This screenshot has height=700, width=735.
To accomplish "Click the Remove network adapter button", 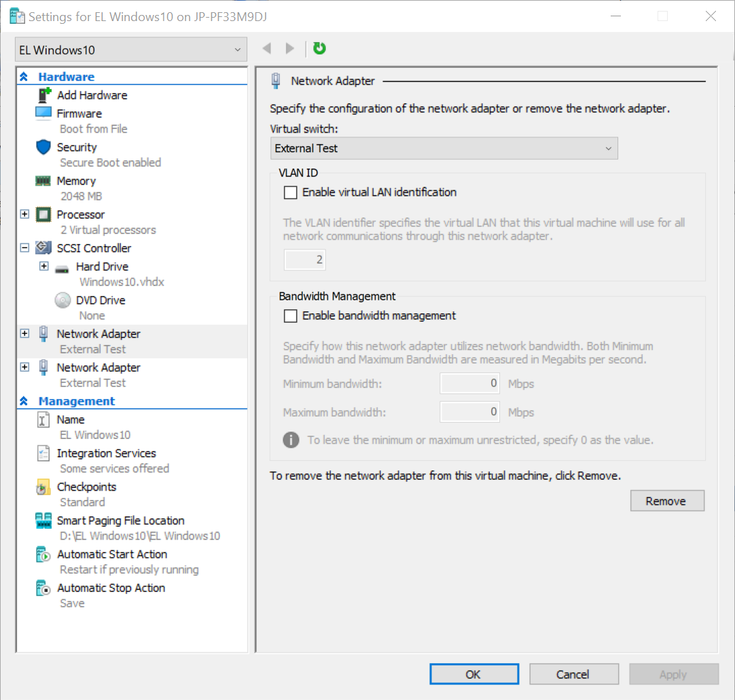I will [667, 501].
